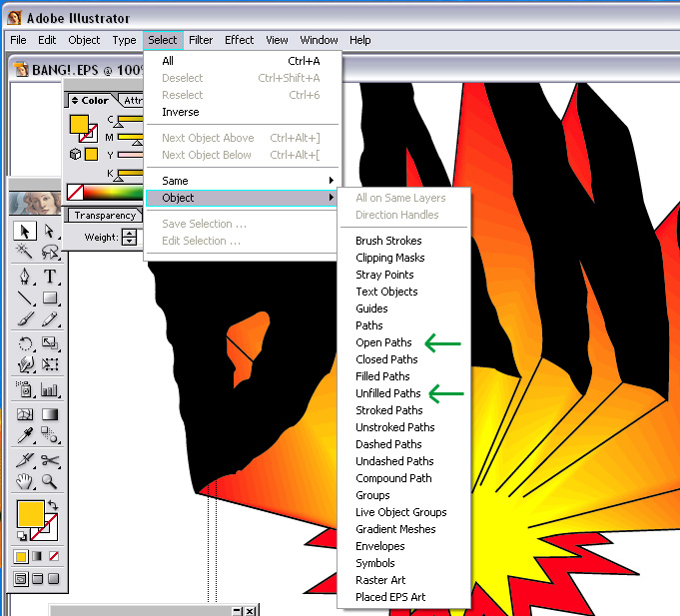Choose the Free Transform tool
Viewport: 680px width, 616px height.
50,364
